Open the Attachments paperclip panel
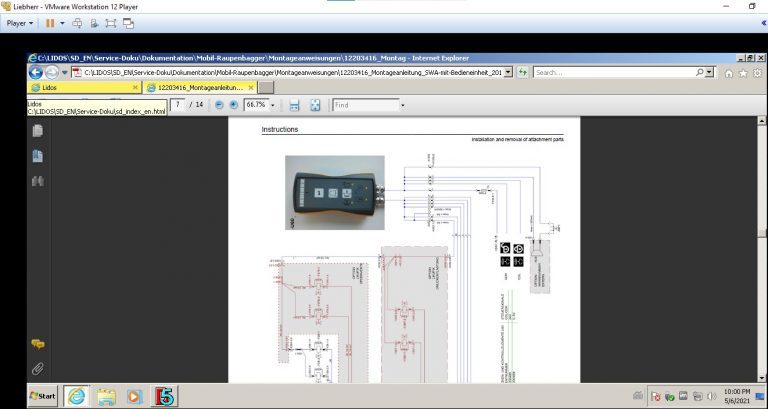Viewport: 768px width, 409px height. pos(38,369)
